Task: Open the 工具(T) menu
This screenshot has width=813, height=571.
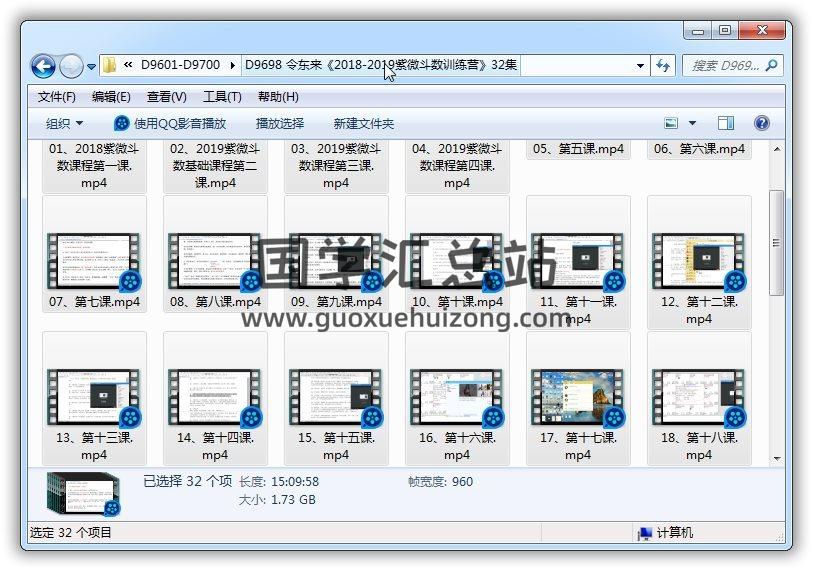Action: click(x=222, y=96)
